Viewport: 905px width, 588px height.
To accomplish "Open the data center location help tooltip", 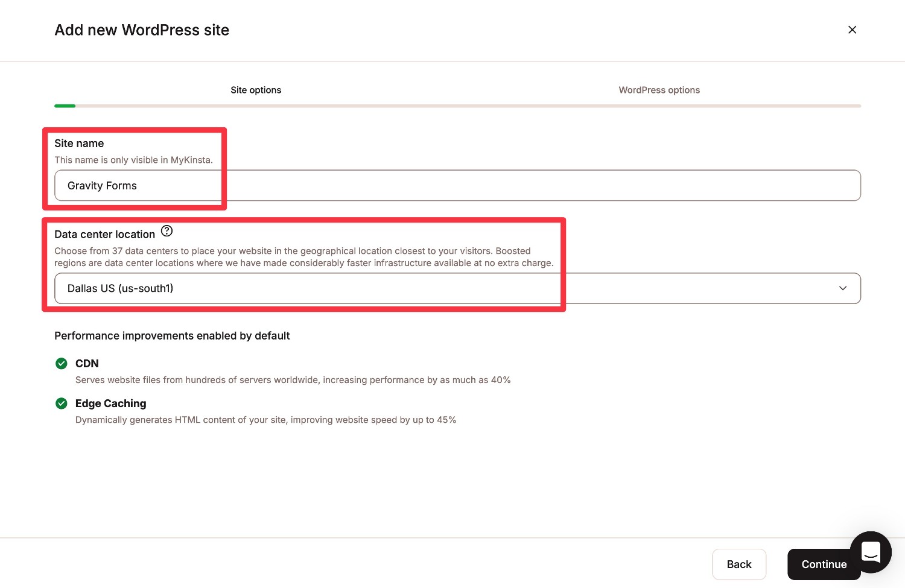I will point(167,231).
